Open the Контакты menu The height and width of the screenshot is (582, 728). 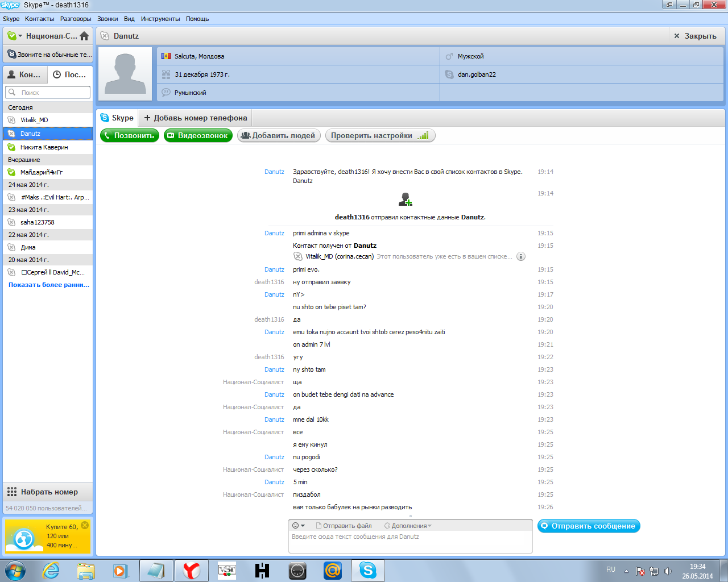pyautogui.click(x=40, y=19)
